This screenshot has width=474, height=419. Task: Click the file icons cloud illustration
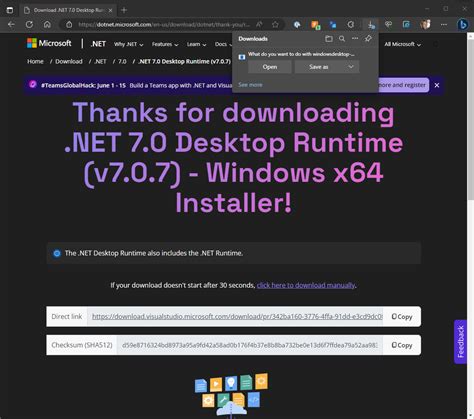[231, 396]
